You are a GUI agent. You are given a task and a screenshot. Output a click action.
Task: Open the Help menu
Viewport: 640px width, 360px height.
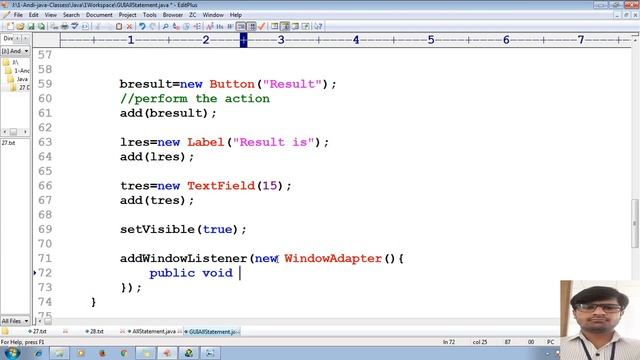(x=236, y=15)
